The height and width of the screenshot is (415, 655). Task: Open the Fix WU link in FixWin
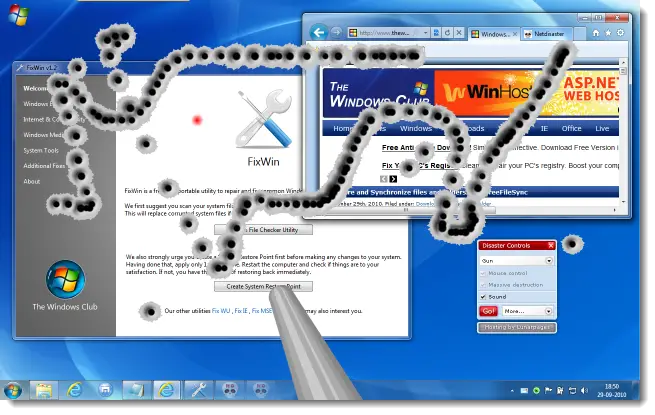click(x=221, y=311)
